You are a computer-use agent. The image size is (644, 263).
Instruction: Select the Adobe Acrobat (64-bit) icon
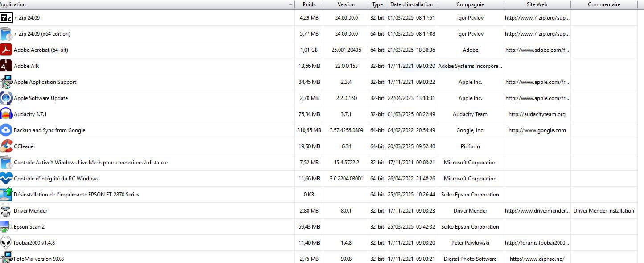point(6,50)
